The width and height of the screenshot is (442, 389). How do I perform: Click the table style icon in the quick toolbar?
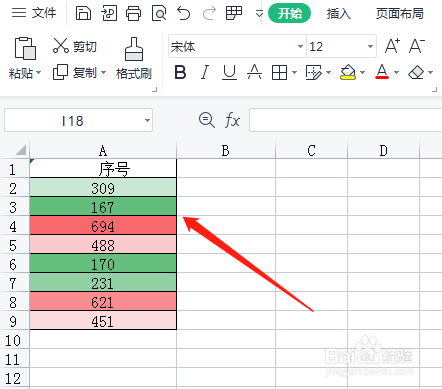[234, 14]
